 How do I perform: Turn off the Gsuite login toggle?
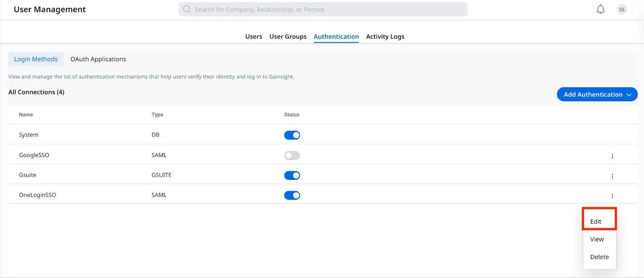(292, 175)
